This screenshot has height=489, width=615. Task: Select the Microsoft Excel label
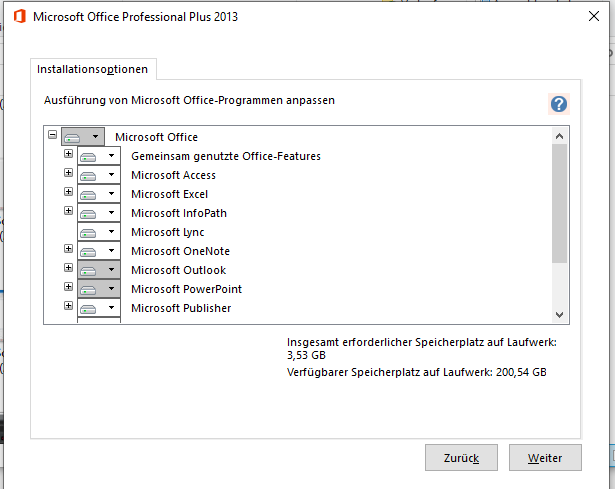point(169,194)
